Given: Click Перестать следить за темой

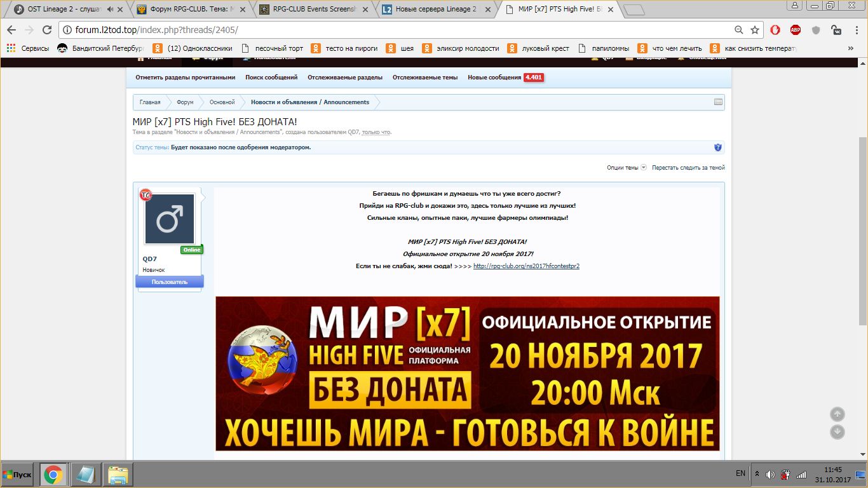Looking at the screenshot, I should (x=688, y=168).
